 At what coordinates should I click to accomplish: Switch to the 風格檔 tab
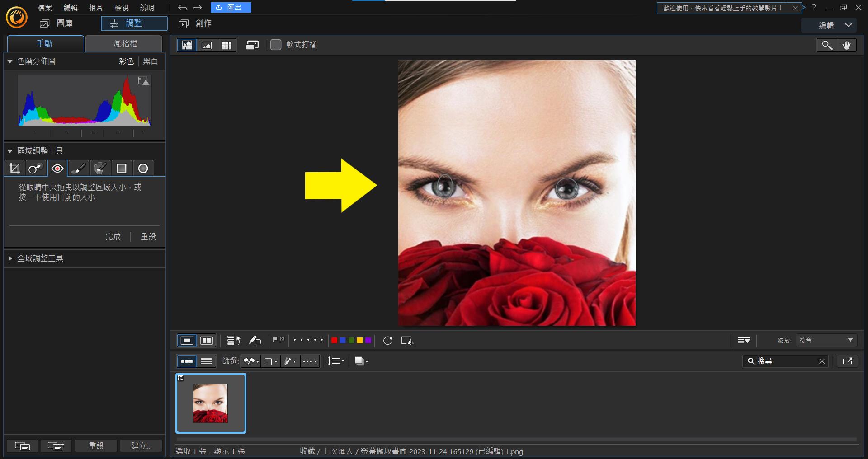click(x=125, y=43)
